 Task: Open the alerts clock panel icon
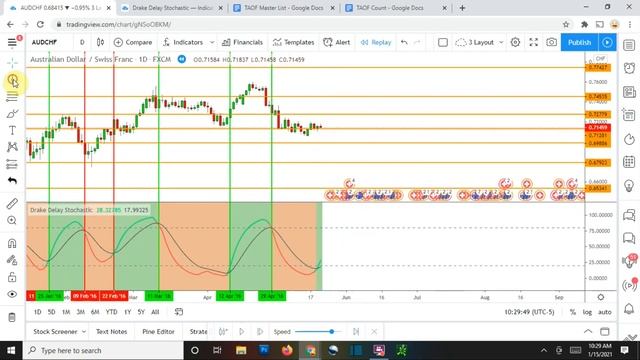pos(629,68)
